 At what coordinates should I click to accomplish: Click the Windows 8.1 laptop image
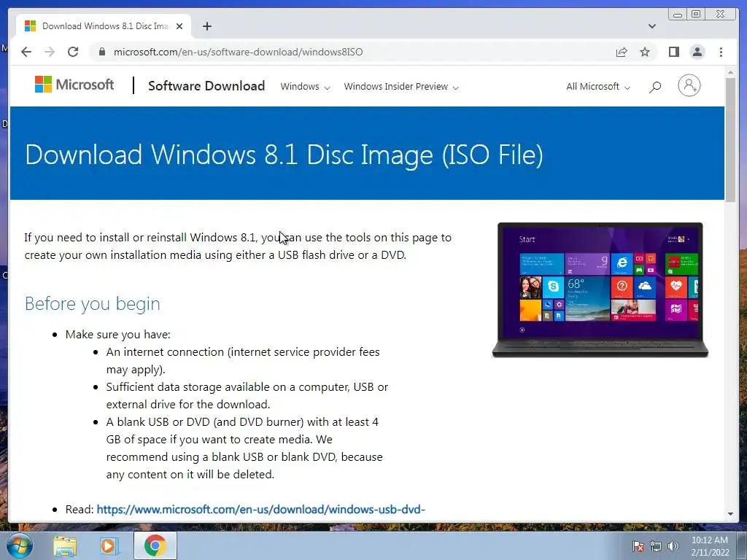point(600,289)
